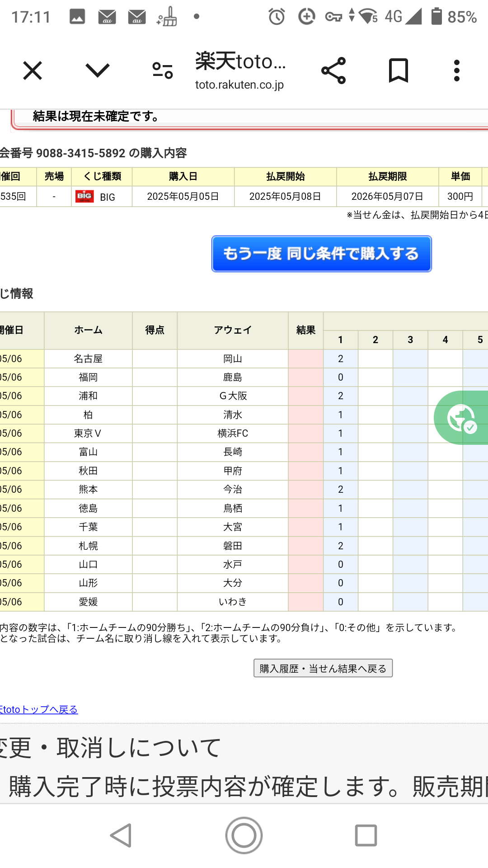Select the アウェイ column header

[233, 330]
